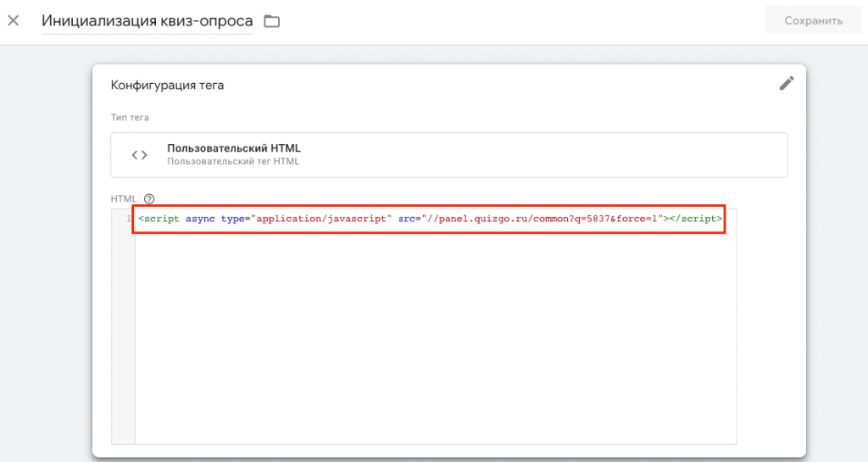Select the Пользовательский HTML tag type title
This screenshot has width=868, height=462.
point(233,148)
